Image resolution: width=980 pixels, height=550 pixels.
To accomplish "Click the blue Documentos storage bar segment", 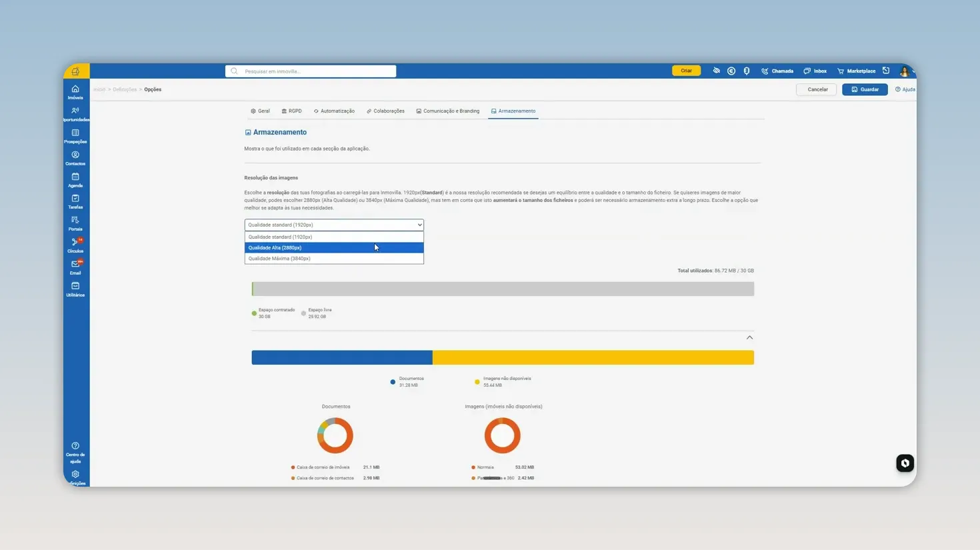I will (x=342, y=357).
